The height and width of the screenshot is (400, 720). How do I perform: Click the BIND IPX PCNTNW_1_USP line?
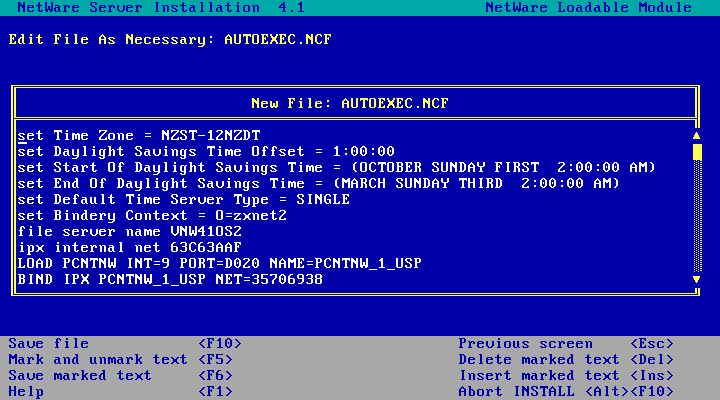pos(170,279)
